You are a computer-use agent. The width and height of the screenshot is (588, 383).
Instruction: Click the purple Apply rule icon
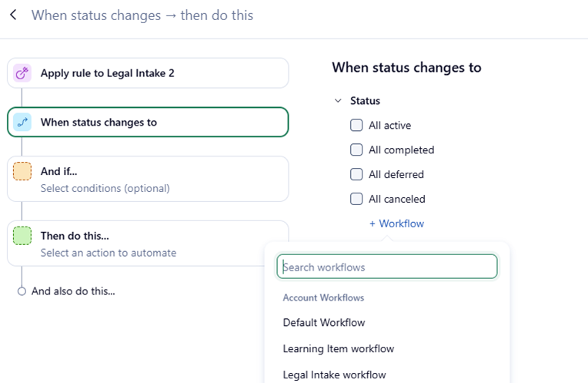click(x=22, y=73)
